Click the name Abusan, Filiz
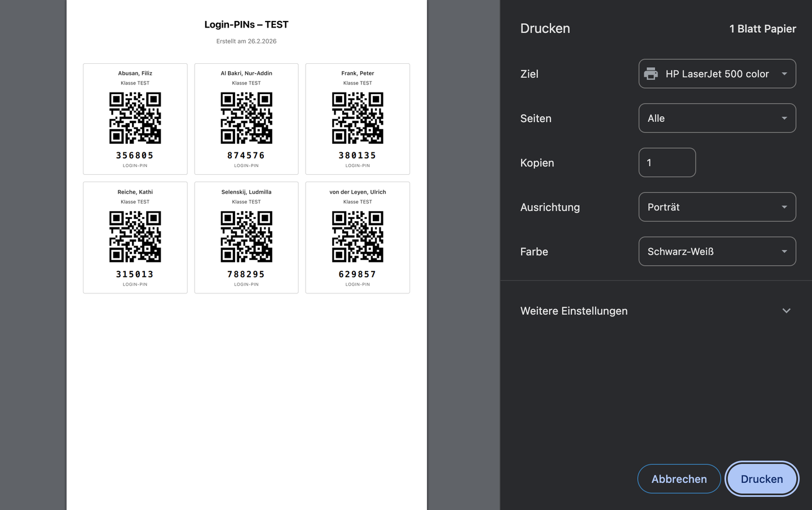 click(135, 73)
